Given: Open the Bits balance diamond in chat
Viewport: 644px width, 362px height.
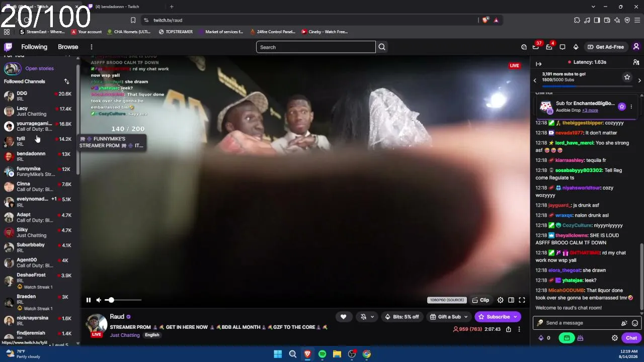Looking at the screenshot, I should (541, 338).
